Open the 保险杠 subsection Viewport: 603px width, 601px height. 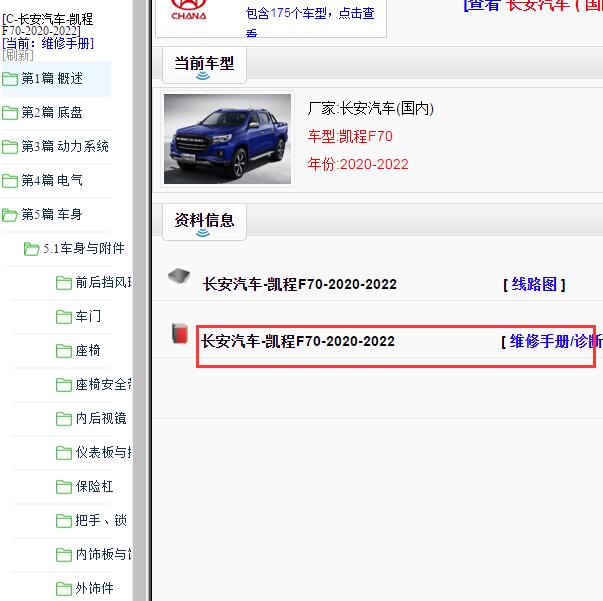point(94,486)
